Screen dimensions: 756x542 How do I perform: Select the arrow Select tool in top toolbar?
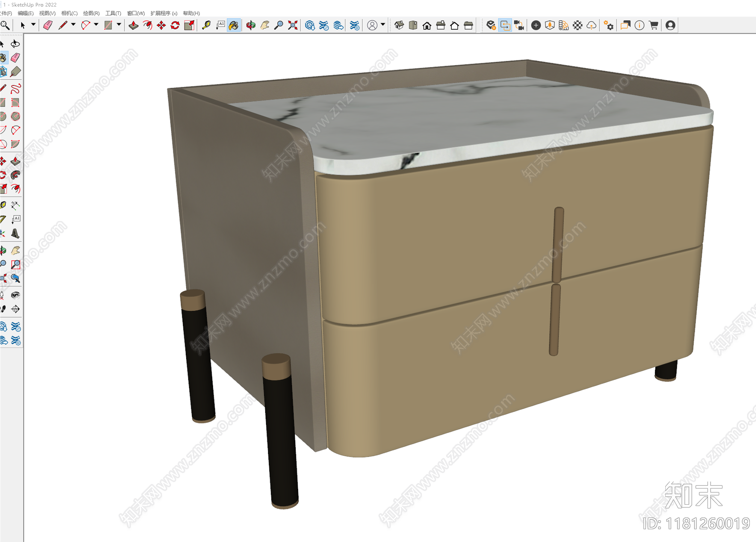coord(22,25)
